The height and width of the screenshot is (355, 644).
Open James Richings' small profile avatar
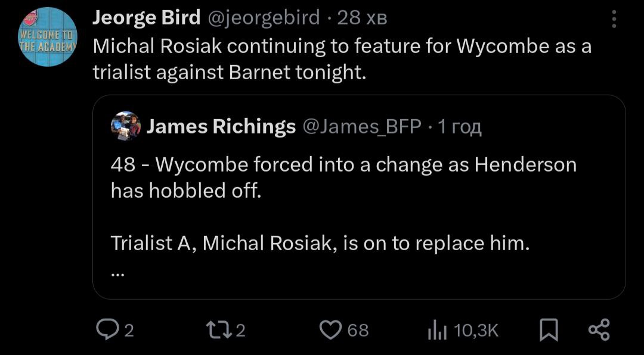[126, 126]
